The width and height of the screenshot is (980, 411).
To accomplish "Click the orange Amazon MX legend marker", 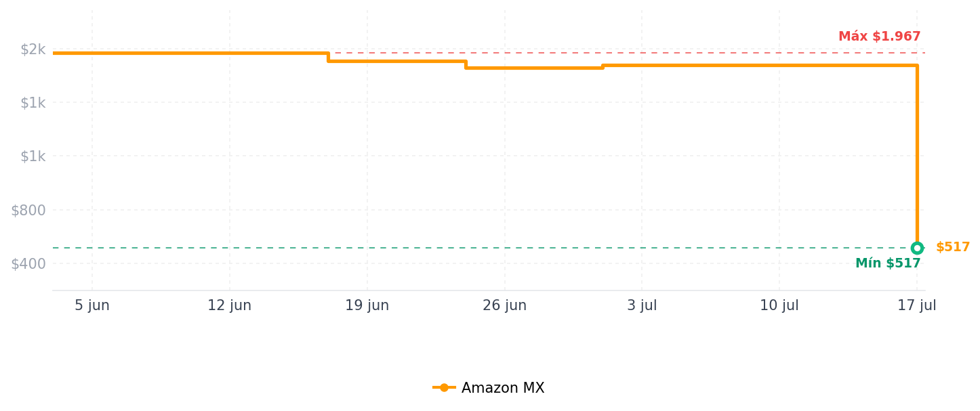I will [x=444, y=388].
